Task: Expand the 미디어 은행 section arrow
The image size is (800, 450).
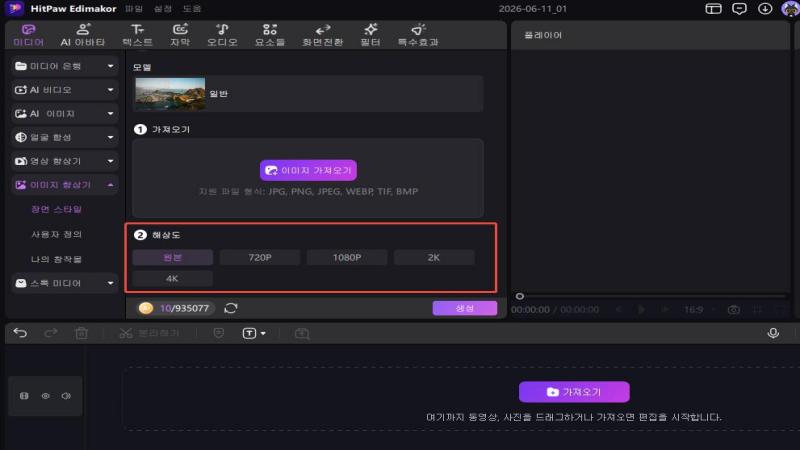Action: 110,66
